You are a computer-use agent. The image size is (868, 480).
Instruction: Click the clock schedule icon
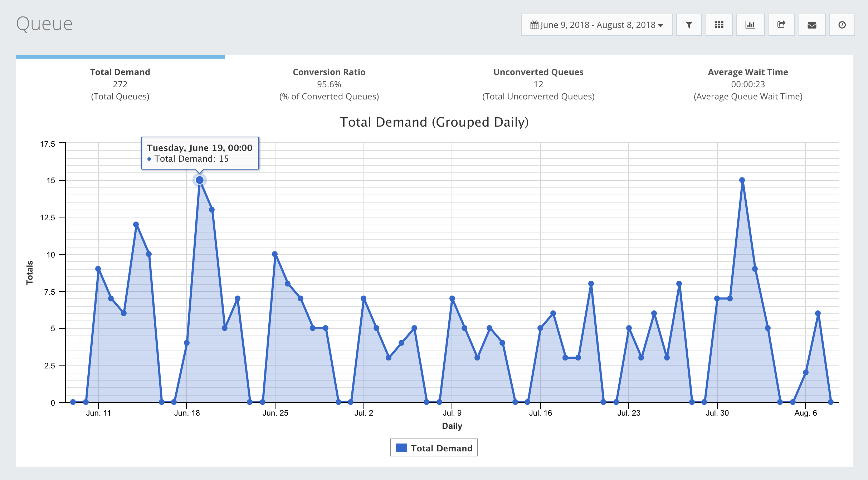(842, 25)
